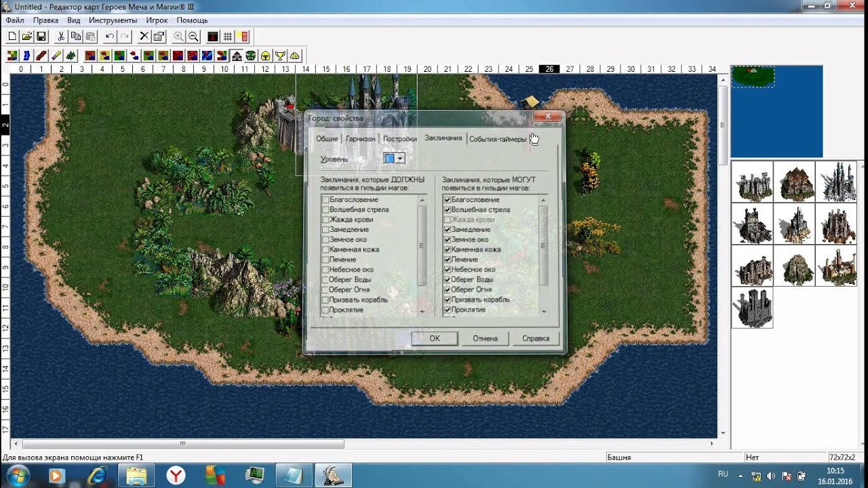Click the Windows Start button

point(18,475)
